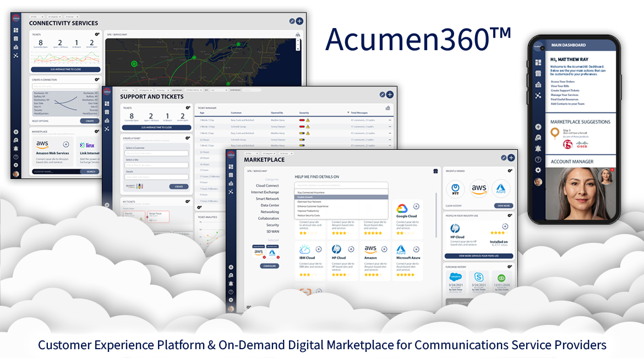Click the plus add button in Connectivity Services header
644x358 pixels.
[300, 21]
